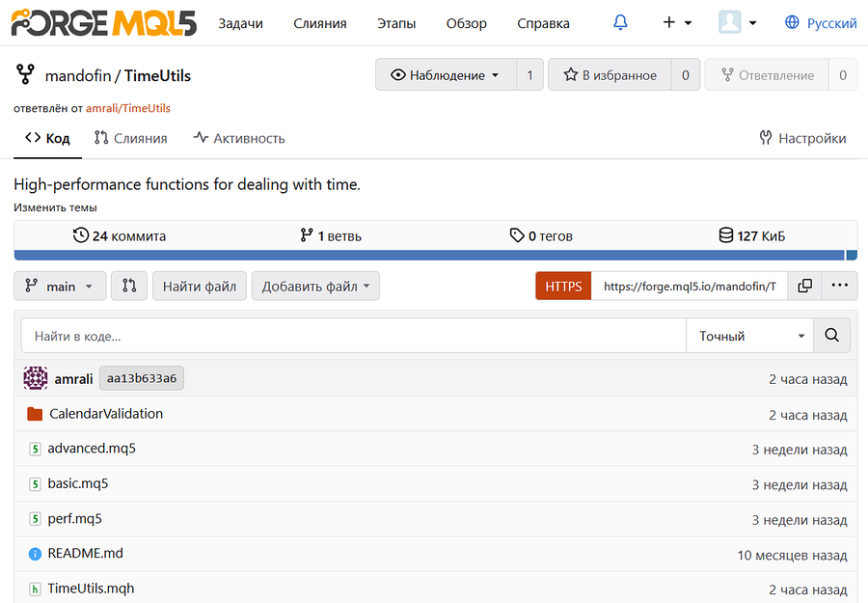Click the basic.mq5 file icon
This screenshot has height=603, width=868.
click(x=35, y=484)
